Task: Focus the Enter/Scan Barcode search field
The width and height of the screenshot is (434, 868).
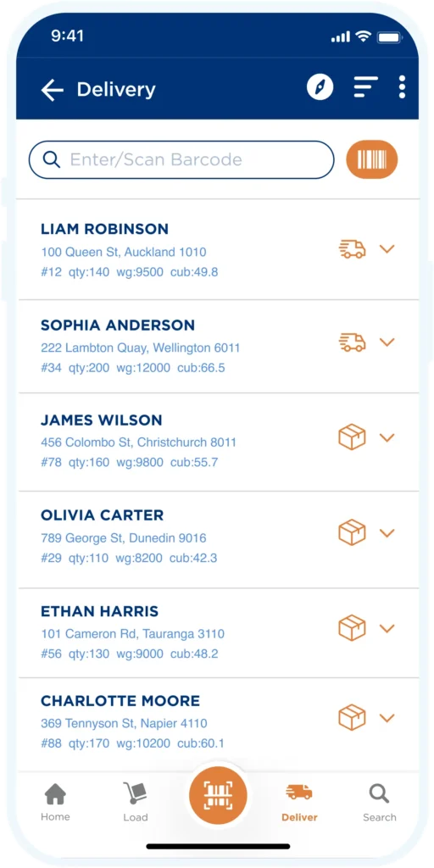Action: pyautogui.click(x=181, y=160)
